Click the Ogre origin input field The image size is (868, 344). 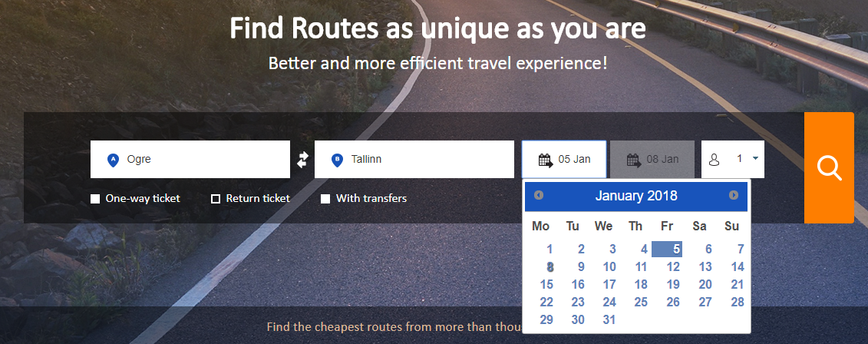click(x=190, y=160)
